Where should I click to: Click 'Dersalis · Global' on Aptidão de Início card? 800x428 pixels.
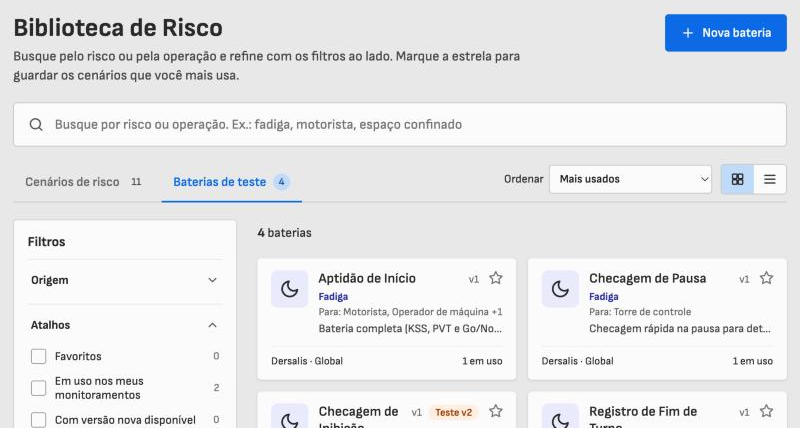point(307,361)
